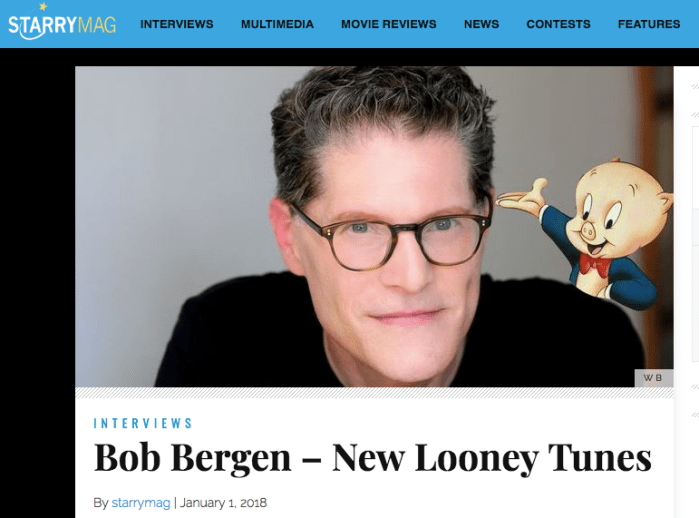The height and width of the screenshot is (518, 699).
Task: Click the man's glasses in the featured photo
Action: (x=392, y=238)
